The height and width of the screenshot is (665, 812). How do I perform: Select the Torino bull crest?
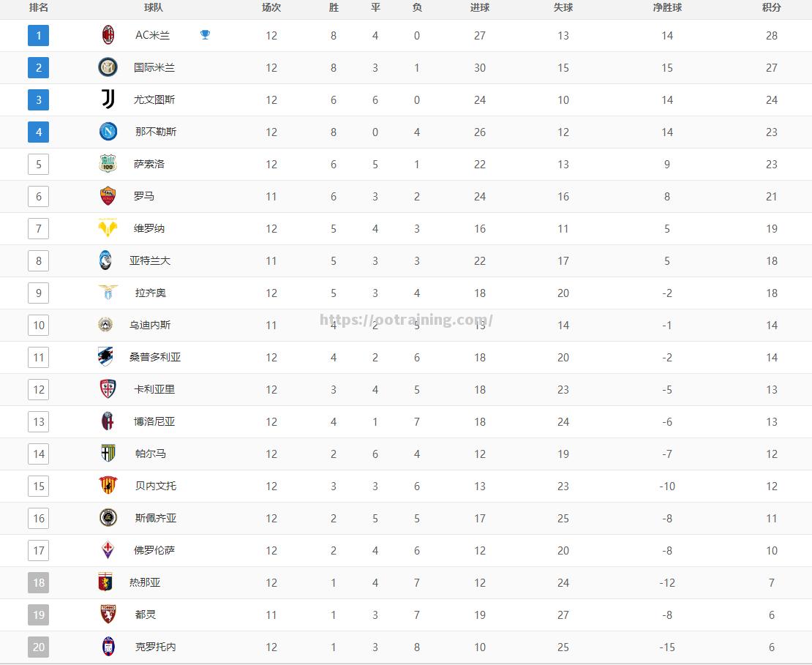108,614
